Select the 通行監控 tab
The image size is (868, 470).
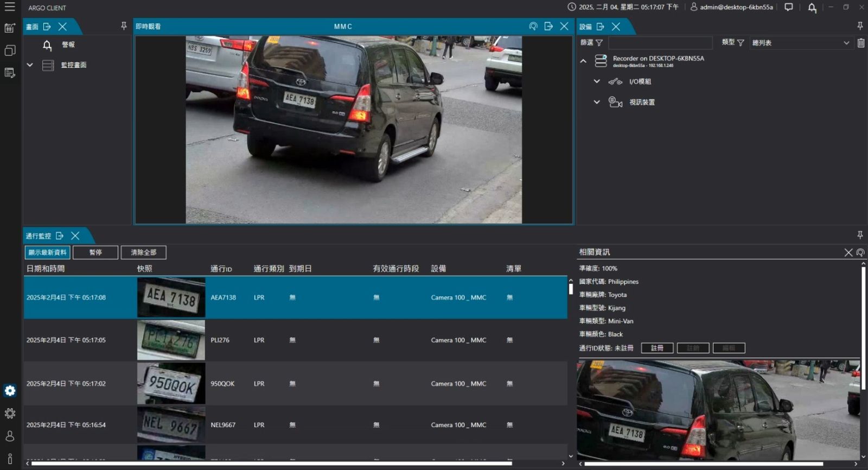click(x=39, y=236)
